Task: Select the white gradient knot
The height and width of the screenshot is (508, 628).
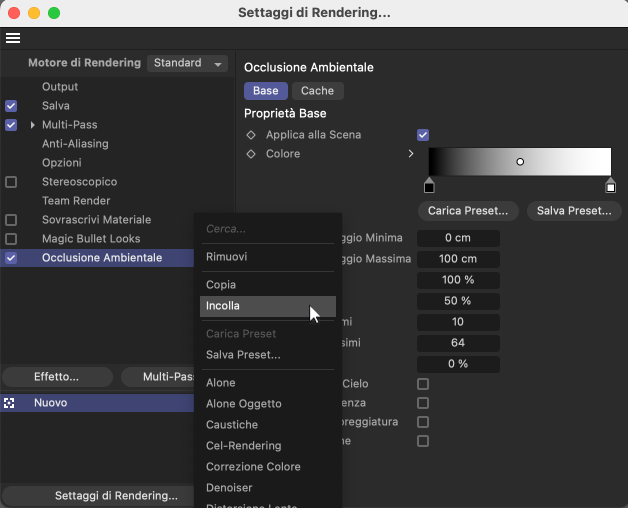Action: [x=610, y=185]
